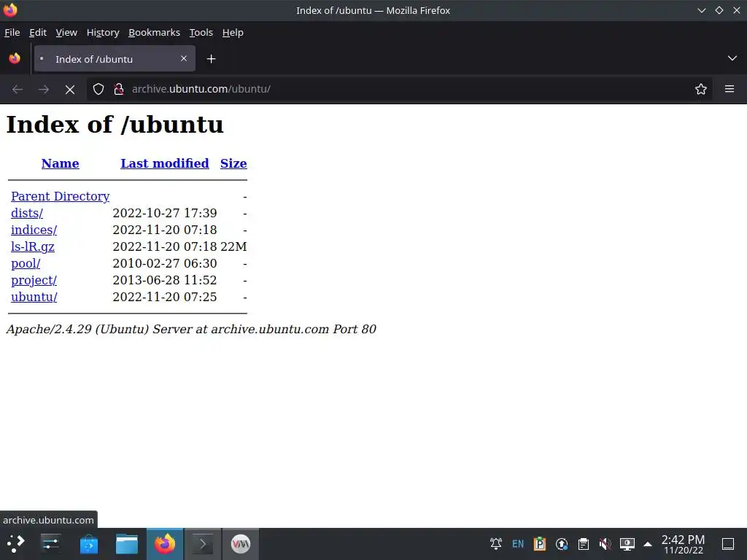Open the Tools menu
The width and height of the screenshot is (747, 560).
201,32
